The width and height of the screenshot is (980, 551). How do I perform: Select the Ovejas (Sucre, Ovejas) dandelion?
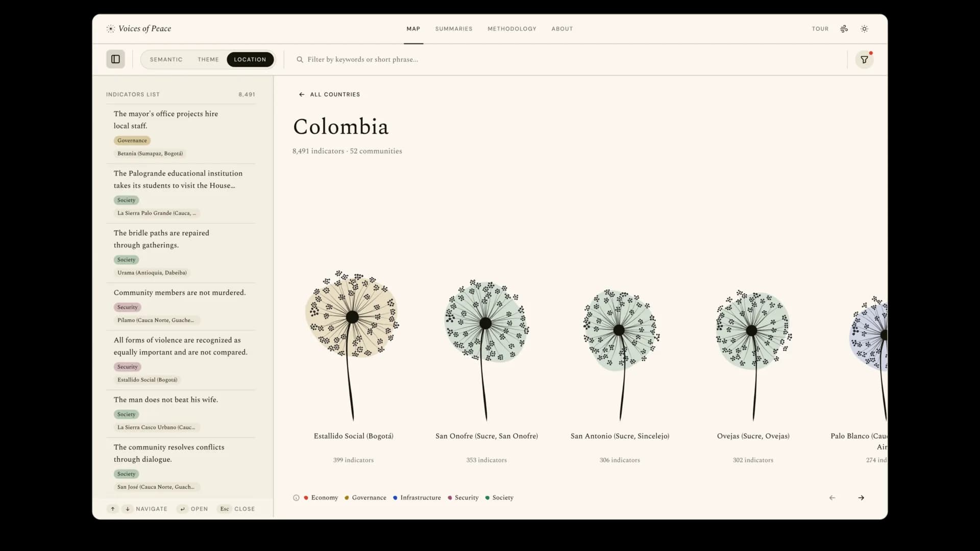coord(753,355)
